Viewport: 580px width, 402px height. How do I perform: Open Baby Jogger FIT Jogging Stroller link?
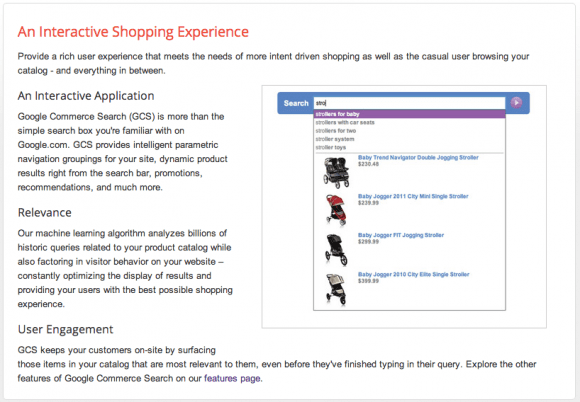401,235
